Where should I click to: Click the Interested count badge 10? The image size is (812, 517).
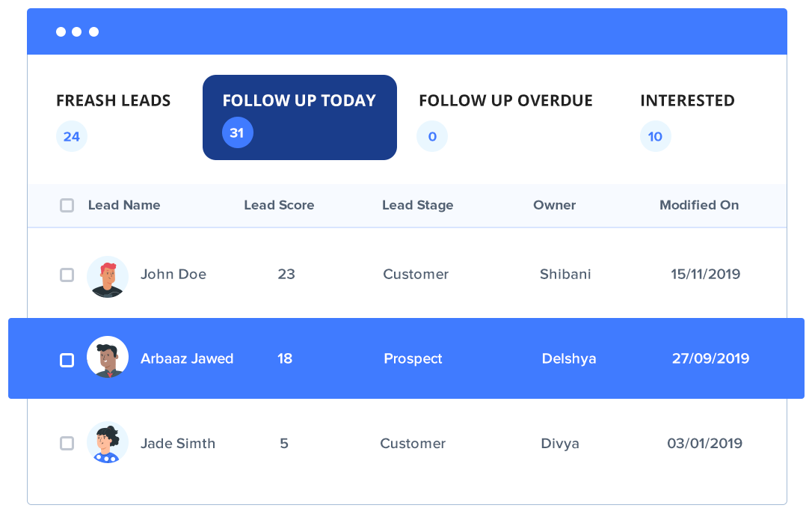click(x=656, y=137)
